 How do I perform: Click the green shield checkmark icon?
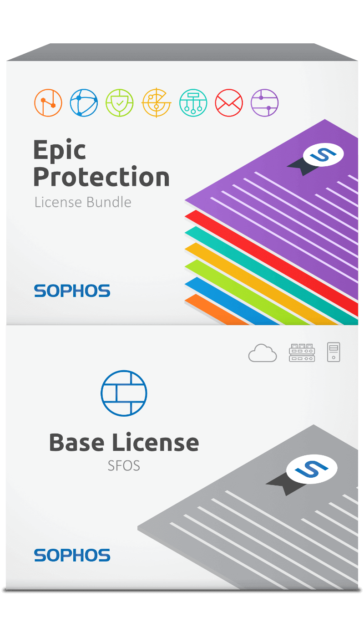[x=120, y=103]
